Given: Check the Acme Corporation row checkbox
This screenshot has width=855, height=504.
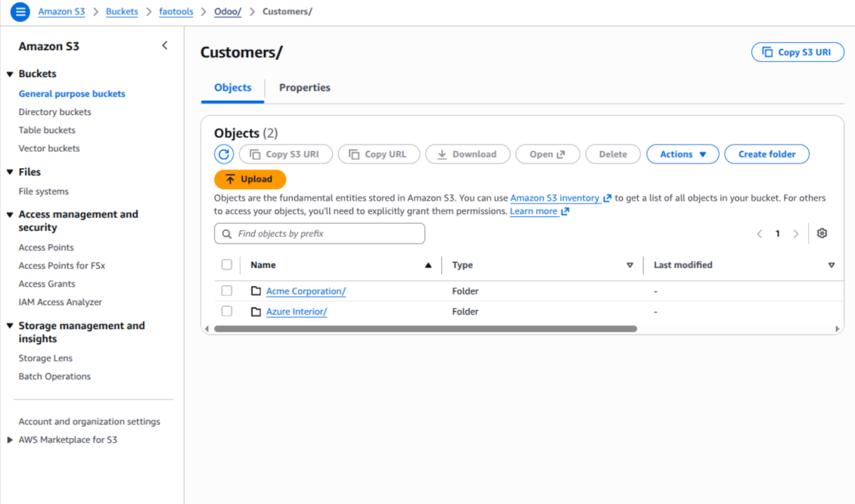Looking at the screenshot, I should click(x=227, y=291).
